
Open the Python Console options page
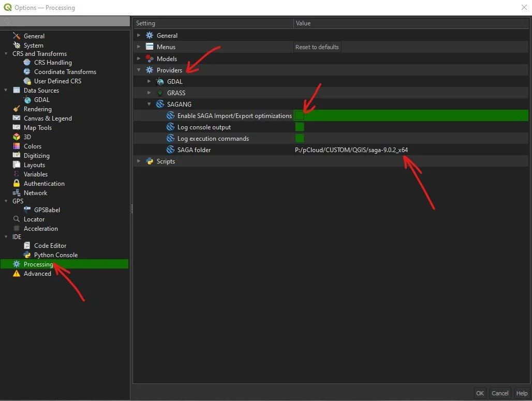coord(56,255)
